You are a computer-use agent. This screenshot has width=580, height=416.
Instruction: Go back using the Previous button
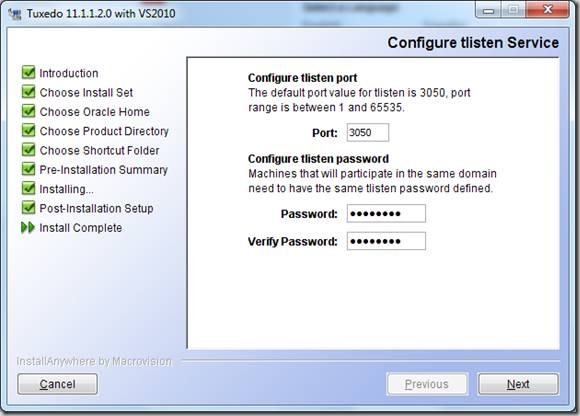427,384
